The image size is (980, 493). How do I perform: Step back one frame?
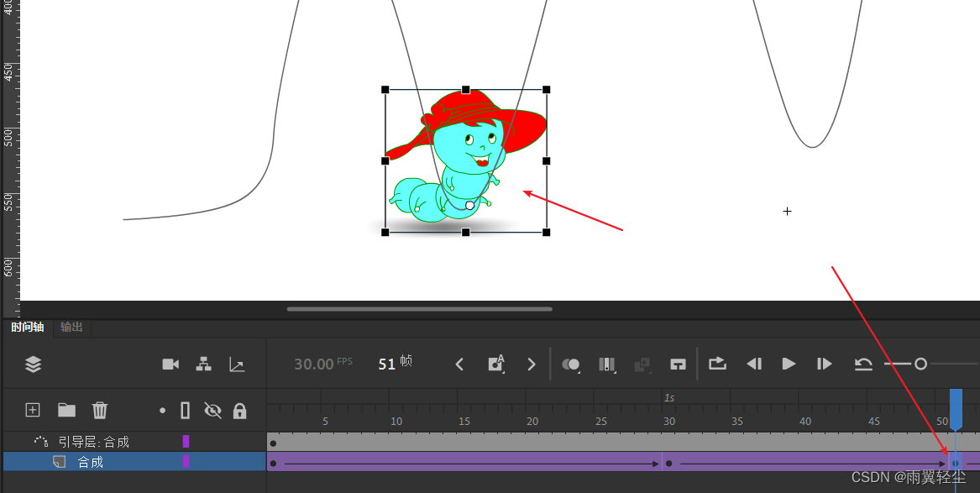tap(754, 364)
